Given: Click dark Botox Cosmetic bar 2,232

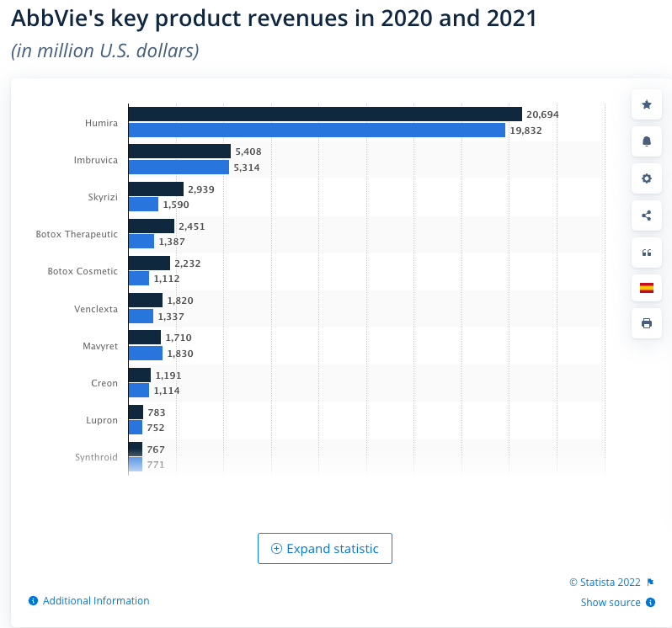Looking at the screenshot, I should pos(149,263).
